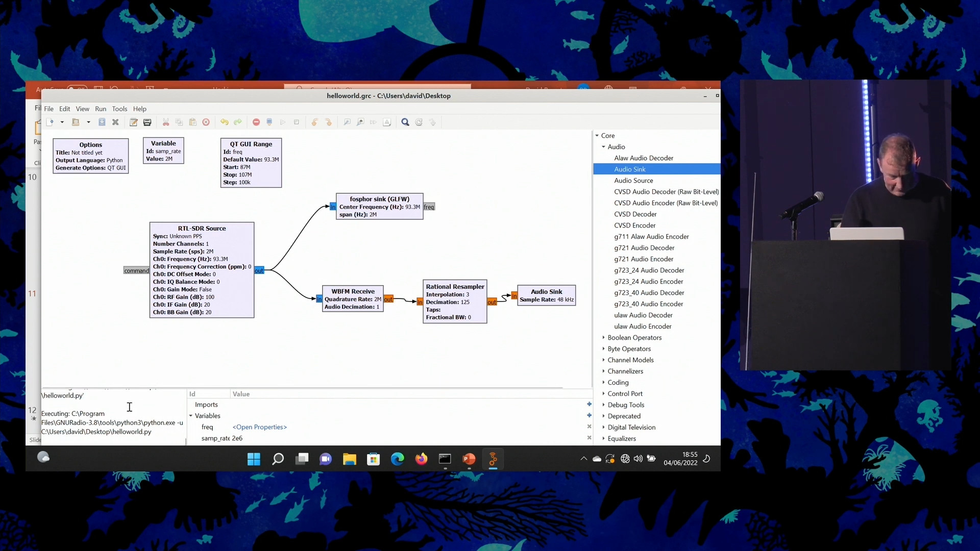This screenshot has height=551, width=980.
Task: Remove the samp_rate variable
Action: click(589, 438)
